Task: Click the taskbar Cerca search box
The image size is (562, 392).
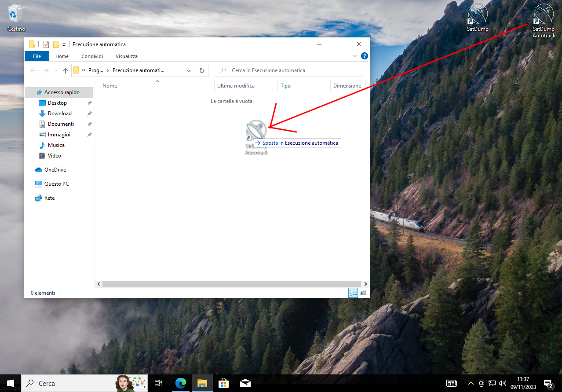Action: point(84,383)
